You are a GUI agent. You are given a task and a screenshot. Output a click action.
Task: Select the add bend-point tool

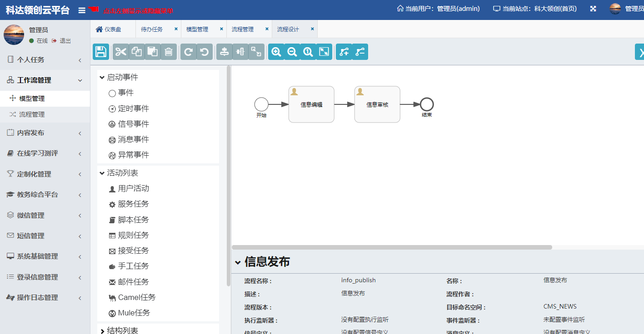click(x=344, y=52)
